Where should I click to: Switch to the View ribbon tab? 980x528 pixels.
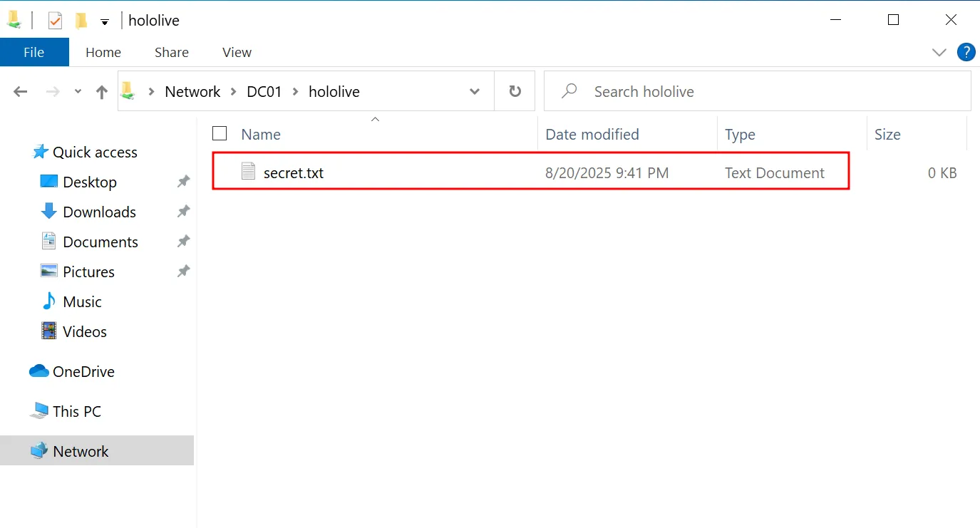[237, 52]
